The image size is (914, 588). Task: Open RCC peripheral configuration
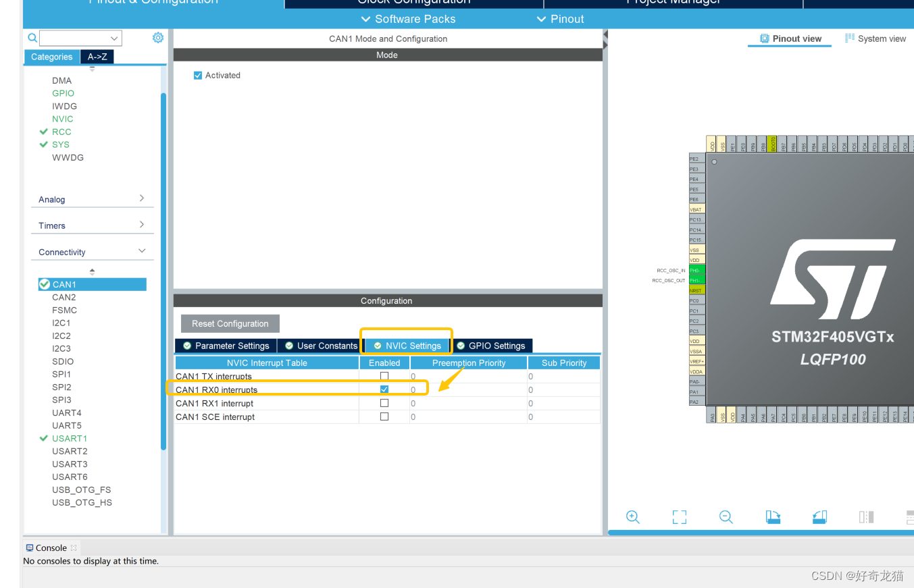point(61,132)
